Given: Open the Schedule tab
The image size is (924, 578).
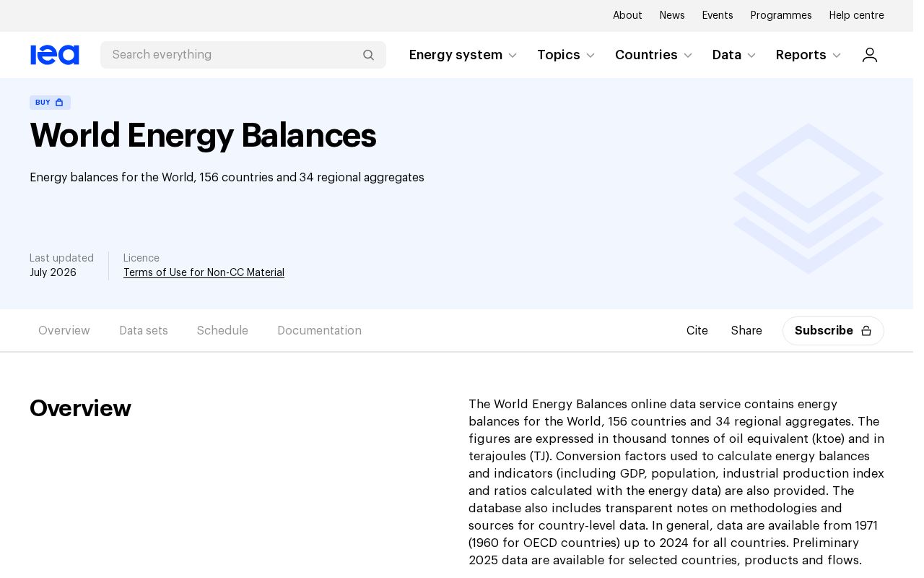Looking at the screenshot, I should (222, 331).
